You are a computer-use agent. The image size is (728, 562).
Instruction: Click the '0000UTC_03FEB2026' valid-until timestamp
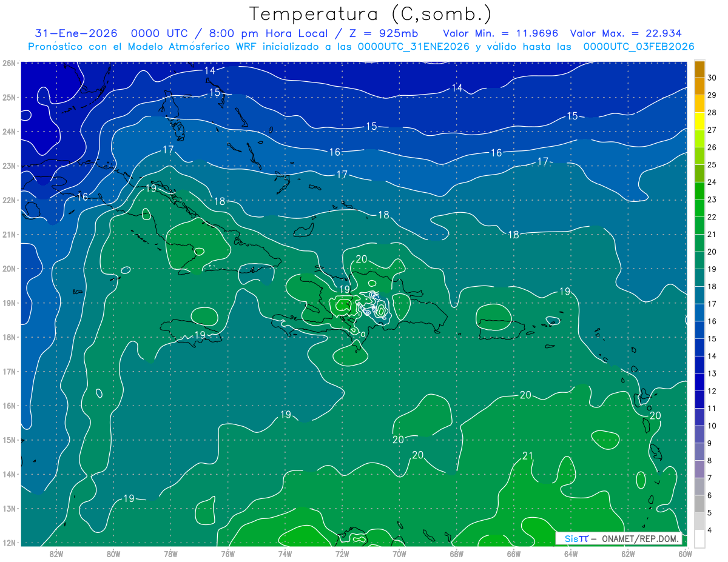coord(638,47)
